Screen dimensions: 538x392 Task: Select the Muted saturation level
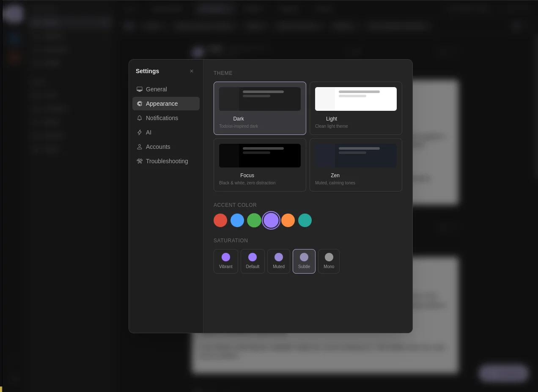(278, 261)
